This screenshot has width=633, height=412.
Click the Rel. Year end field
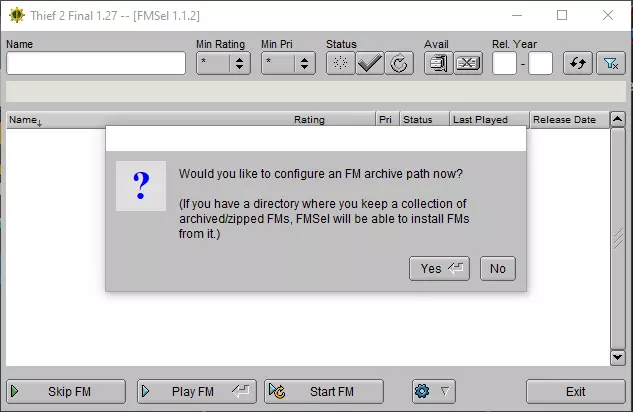click(x=541, y=63)
